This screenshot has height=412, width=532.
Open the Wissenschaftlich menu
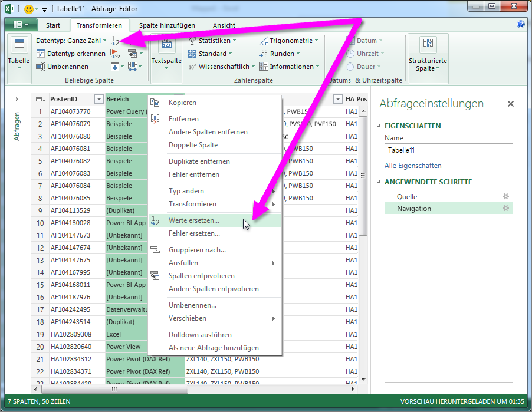pyautogui.click(x=222, y=67)
